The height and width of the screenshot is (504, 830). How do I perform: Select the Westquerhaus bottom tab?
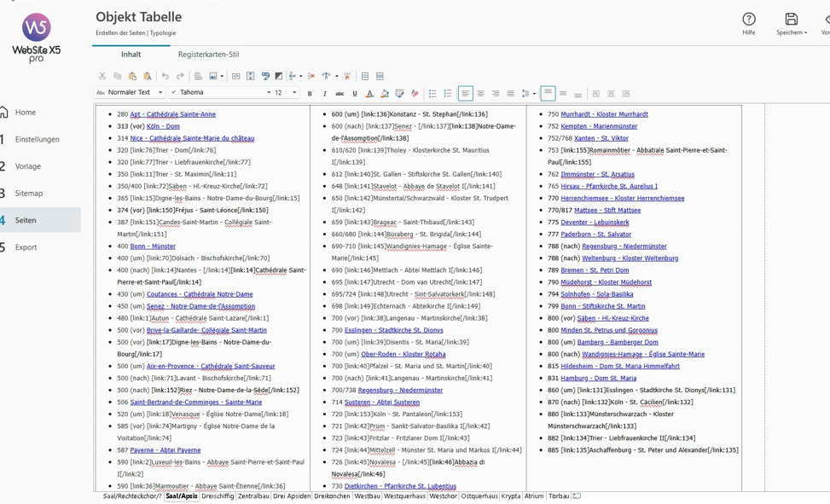pos(404,496)
